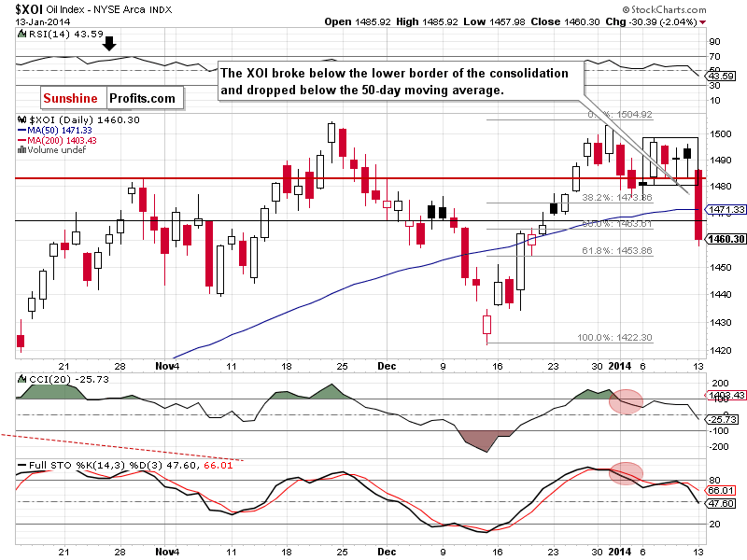Click the candlestick icon beside $XOI (Daily)
Viewport: 747px width, 560px height.
click(x=21, y=119)
